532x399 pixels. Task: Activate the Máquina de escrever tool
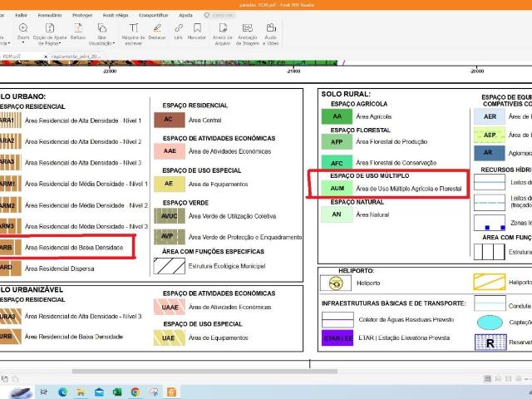pos(133,32)
